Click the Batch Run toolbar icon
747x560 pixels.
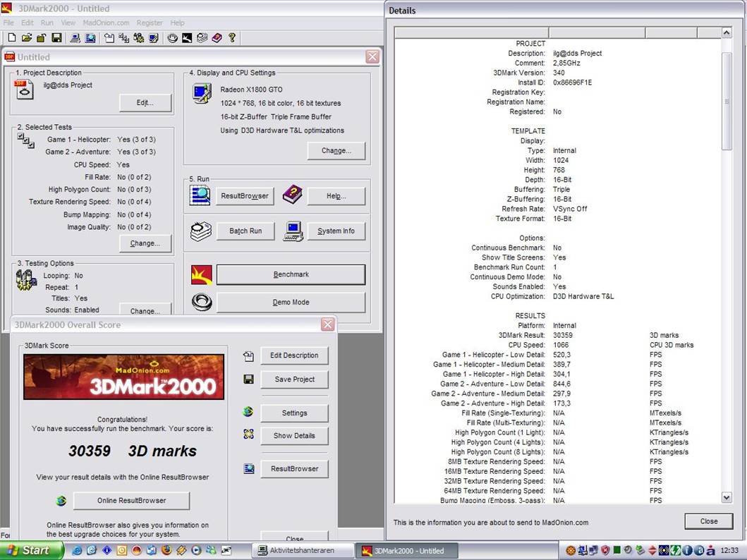click(202, 37)
